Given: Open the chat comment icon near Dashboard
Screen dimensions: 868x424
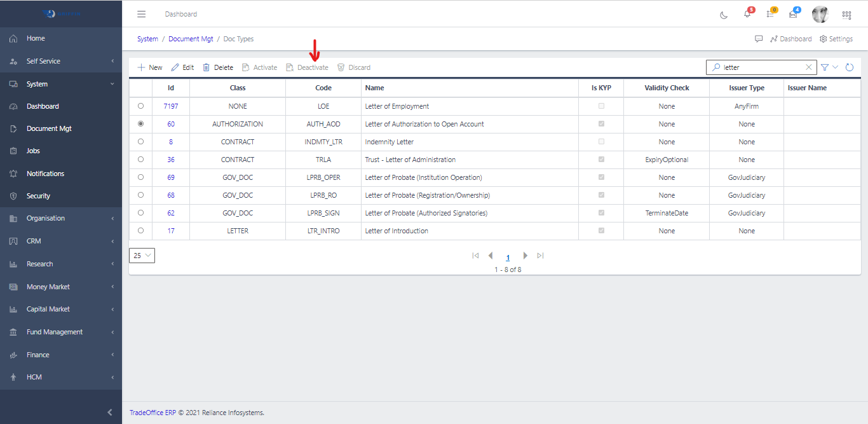Looking at the screenshot, I should point(759,39).
